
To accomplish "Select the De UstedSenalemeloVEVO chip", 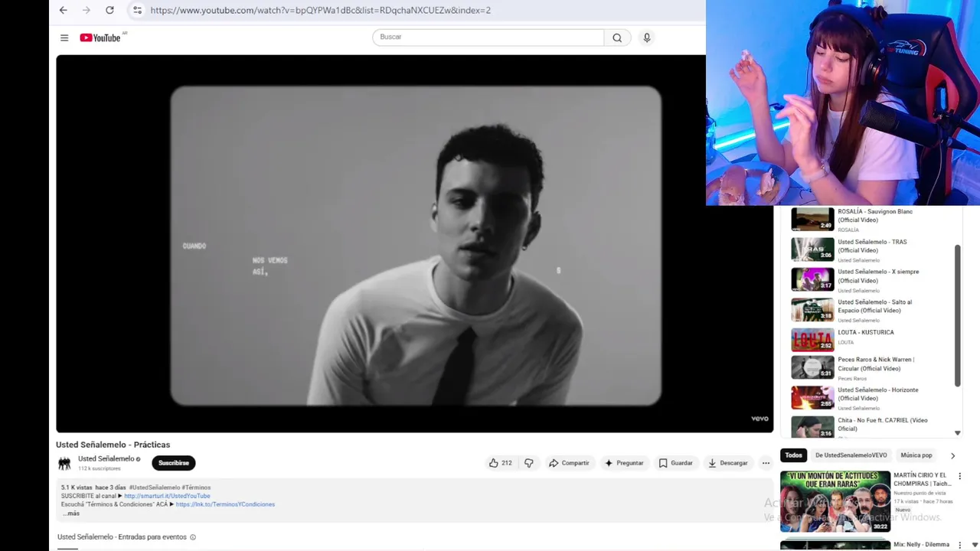I will pos(851,455).
